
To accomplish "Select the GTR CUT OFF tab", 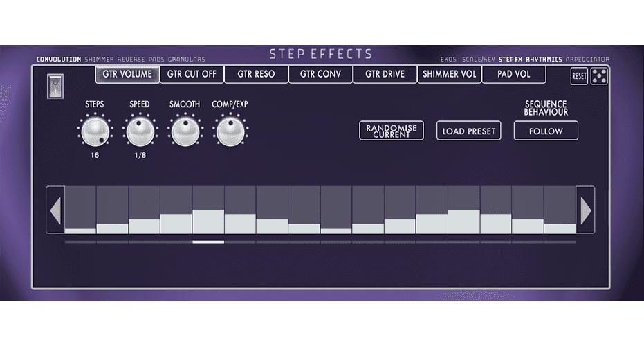I will coord(192,74).
